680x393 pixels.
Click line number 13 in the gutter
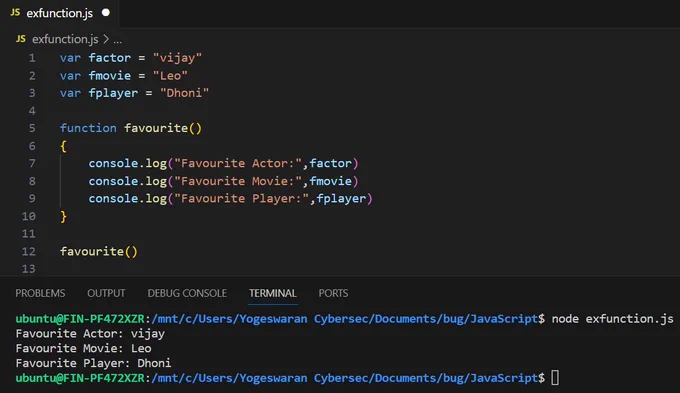point(29,269)
